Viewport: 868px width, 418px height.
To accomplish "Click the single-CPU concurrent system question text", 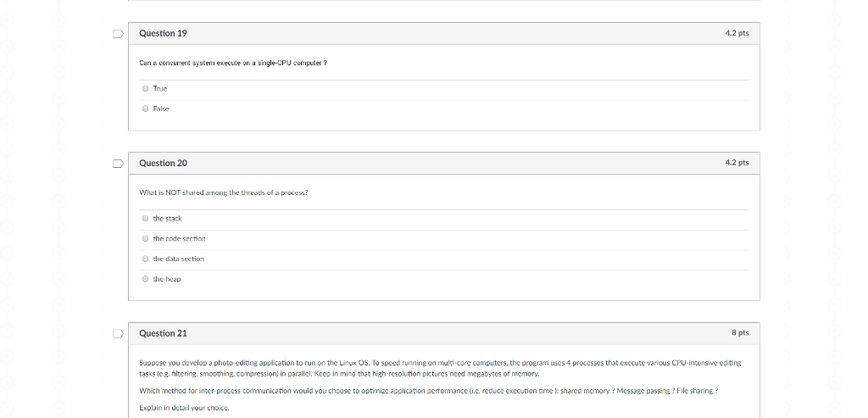I will coord(233,63).
